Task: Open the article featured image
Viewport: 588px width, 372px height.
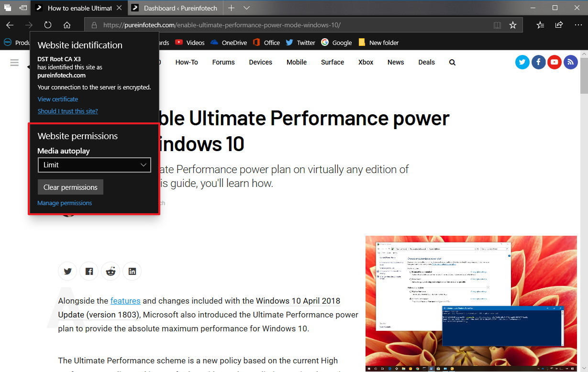Action: (471, 304)
